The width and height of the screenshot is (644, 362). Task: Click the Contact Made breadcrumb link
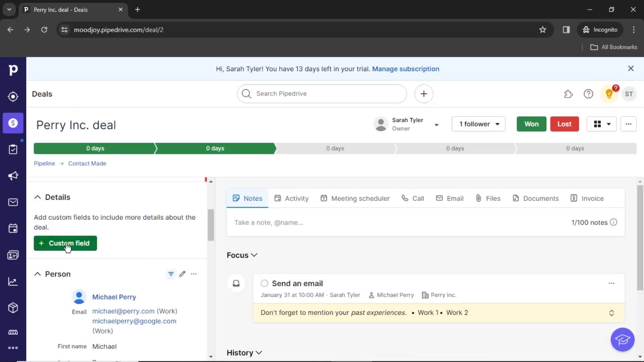coord(87,163)
